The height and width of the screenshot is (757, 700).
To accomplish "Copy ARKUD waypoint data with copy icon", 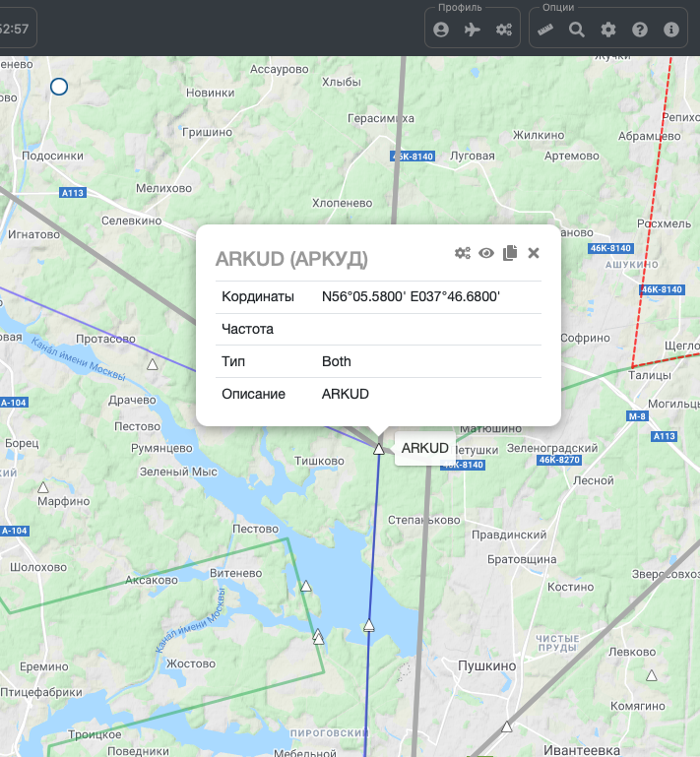I will click(510, 253).
